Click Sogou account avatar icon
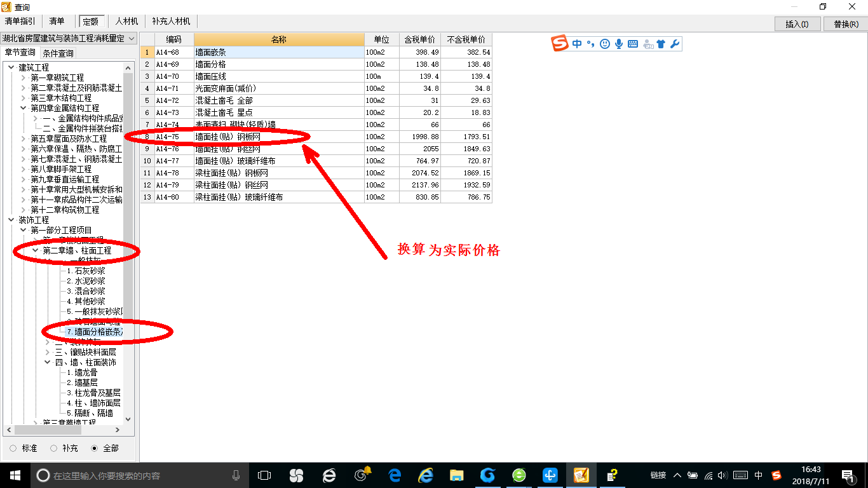This screenshot has height=488, width=868. (x=648, y=44)
